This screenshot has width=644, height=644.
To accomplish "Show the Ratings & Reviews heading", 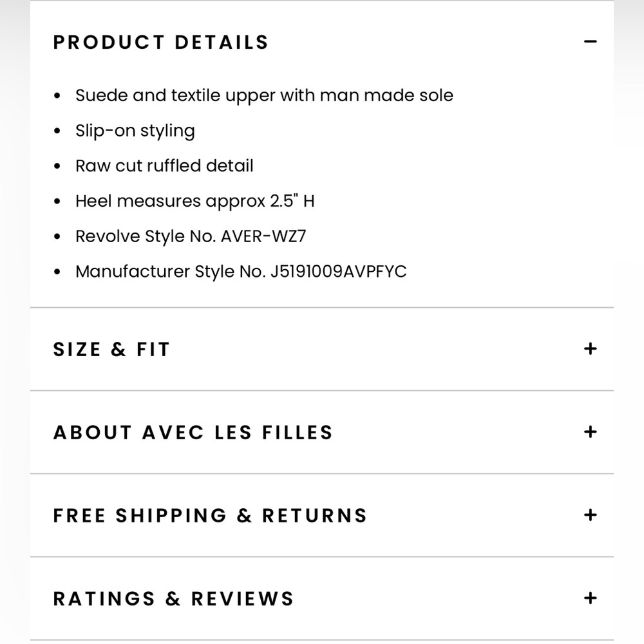I will (173, 598).
